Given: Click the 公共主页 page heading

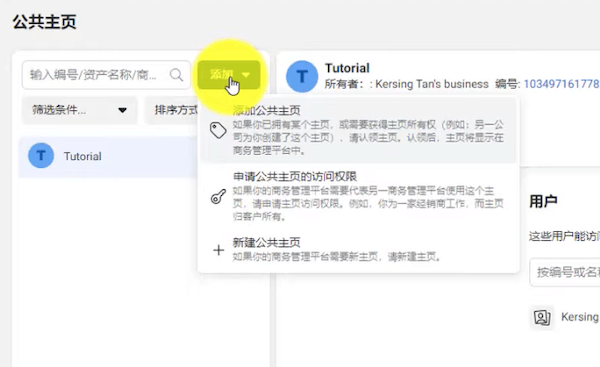Looking at the screenshot, I should (44, 22).
